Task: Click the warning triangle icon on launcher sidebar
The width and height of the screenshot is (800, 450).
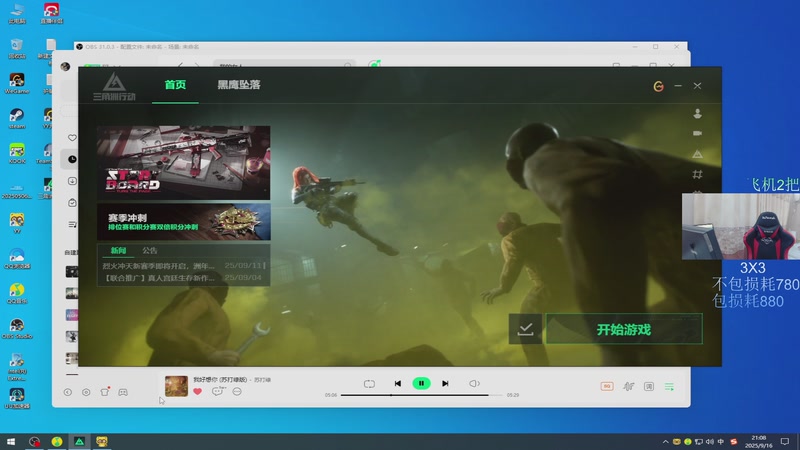Action: tap(697, 154)
